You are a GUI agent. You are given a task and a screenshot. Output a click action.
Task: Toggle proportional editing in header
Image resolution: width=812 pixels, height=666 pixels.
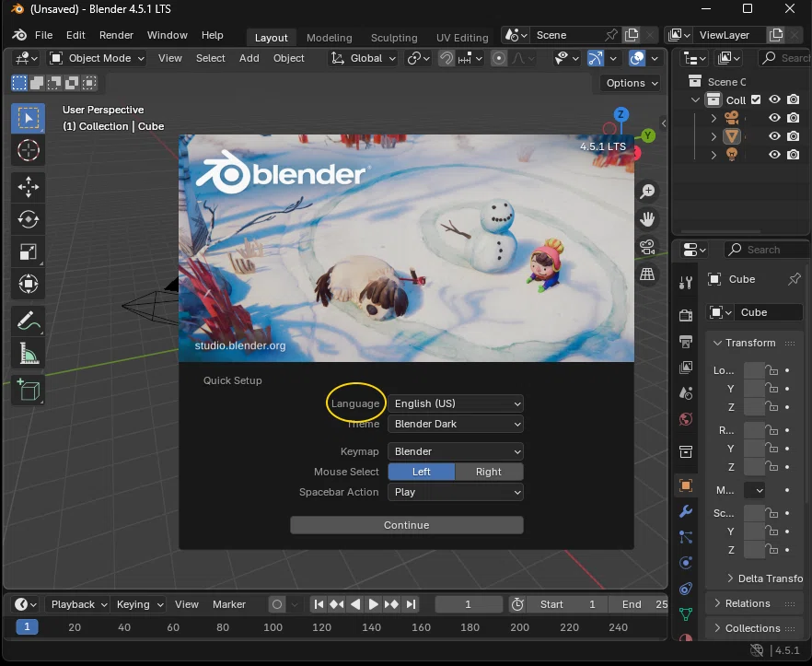click(x=499, y=58)
